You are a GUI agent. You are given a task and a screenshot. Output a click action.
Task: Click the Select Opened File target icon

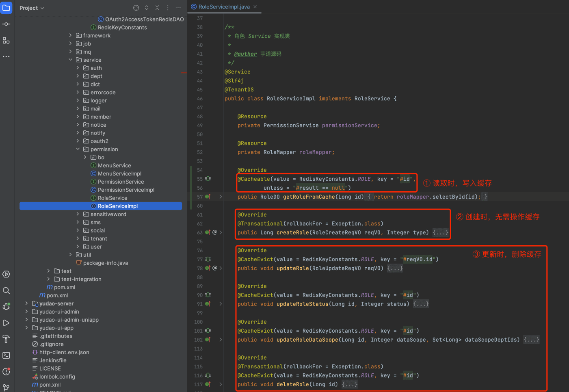(x=136, y=8)
